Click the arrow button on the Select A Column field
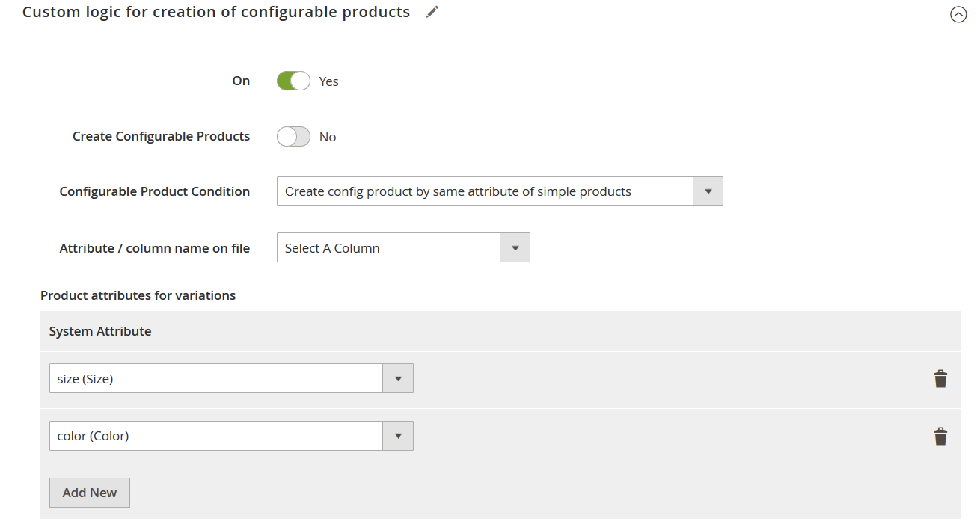 (x=515, y=248)
